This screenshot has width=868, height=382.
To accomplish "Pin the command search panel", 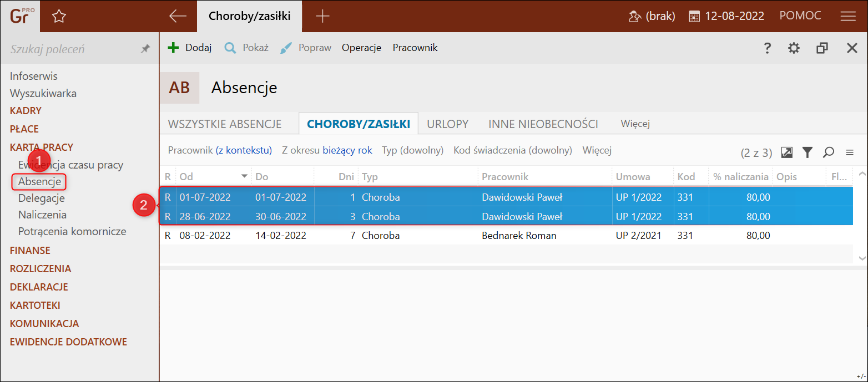I will coord(145,49).
